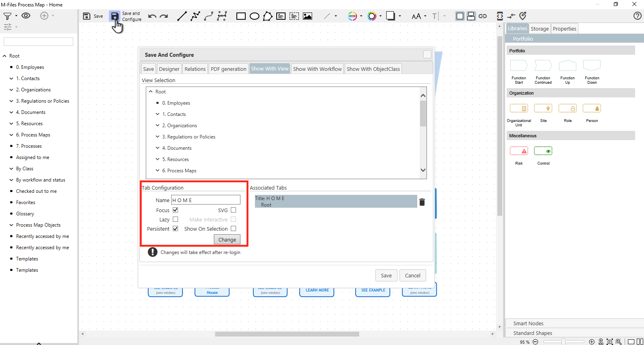Image resolution: width=644 pixels, height=345 pixels.
Task: Click the filter funnel icon
Action: pos(7,16)
